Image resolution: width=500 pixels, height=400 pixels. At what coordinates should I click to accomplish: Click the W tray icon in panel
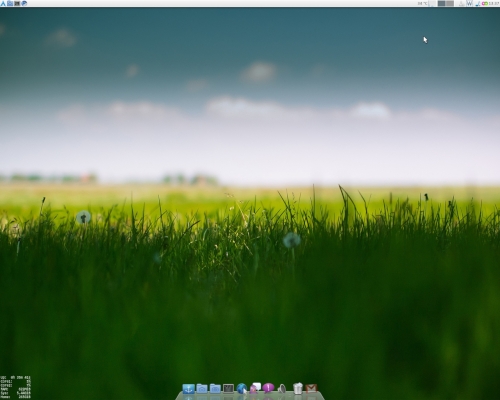(469, 3)
